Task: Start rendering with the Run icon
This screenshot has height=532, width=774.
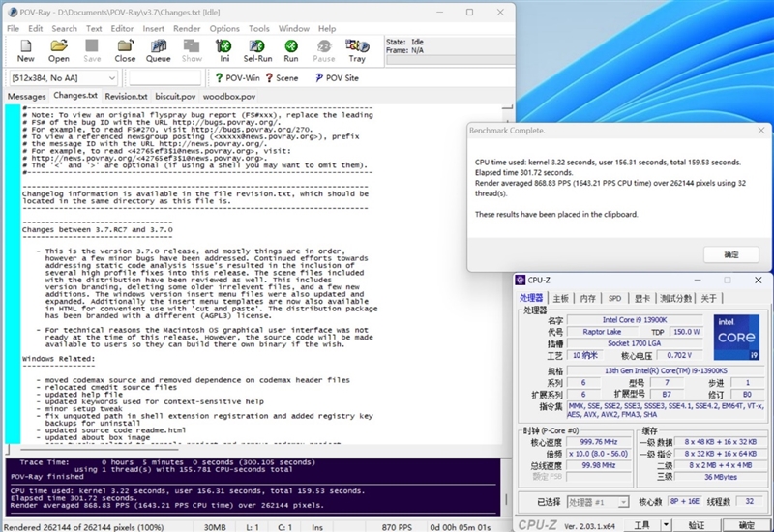Action: pos(291,51)
